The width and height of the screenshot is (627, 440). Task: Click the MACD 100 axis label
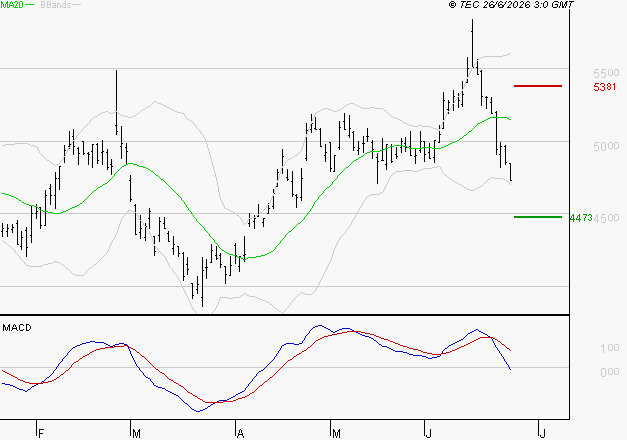click(x=610, y=348)
